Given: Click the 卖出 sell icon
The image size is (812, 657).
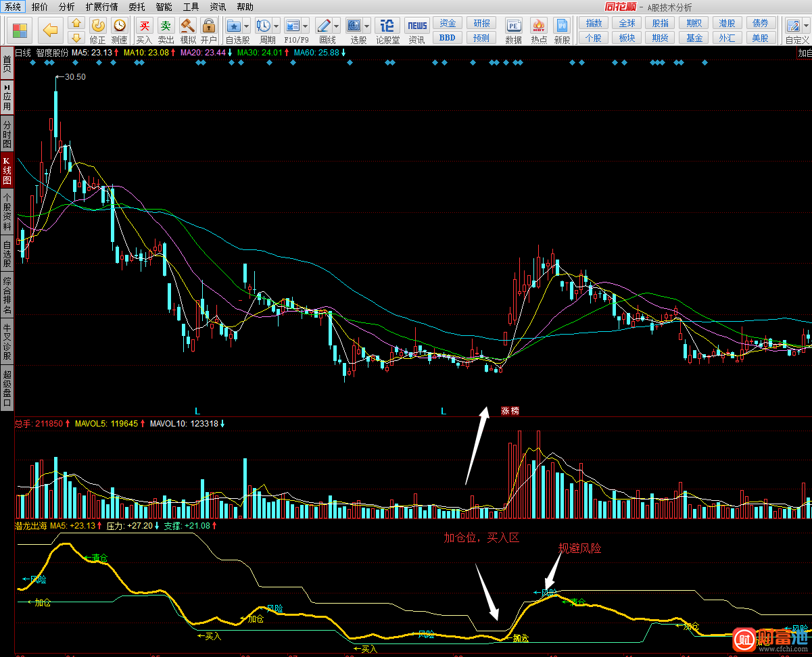Looking at the screenshot, I should tap(166, 26).
